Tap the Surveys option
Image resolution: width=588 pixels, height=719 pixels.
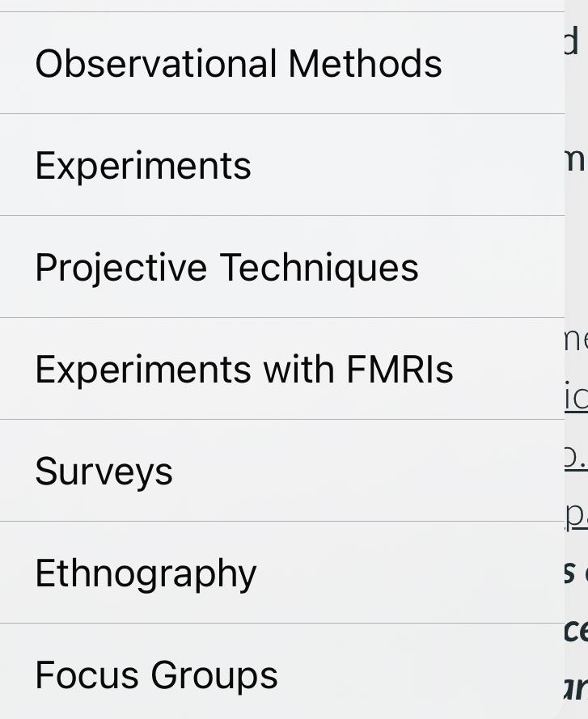(104, 470)
